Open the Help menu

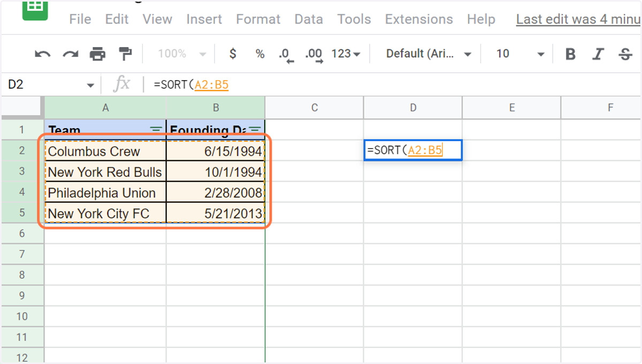tap(481, 19)
